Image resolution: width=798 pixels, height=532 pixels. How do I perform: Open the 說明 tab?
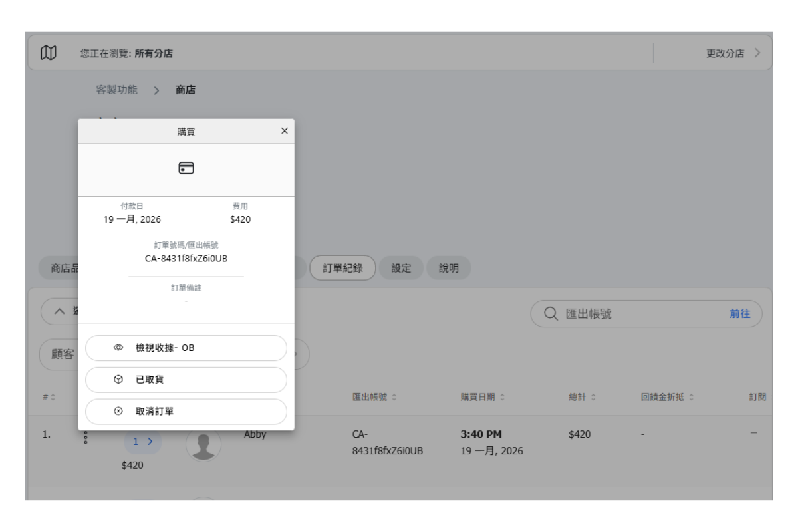click(x=448, y=268)
